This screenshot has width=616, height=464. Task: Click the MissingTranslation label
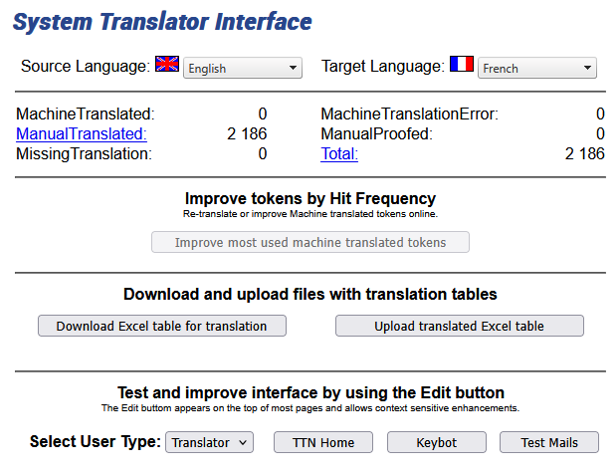pos(84,154)
